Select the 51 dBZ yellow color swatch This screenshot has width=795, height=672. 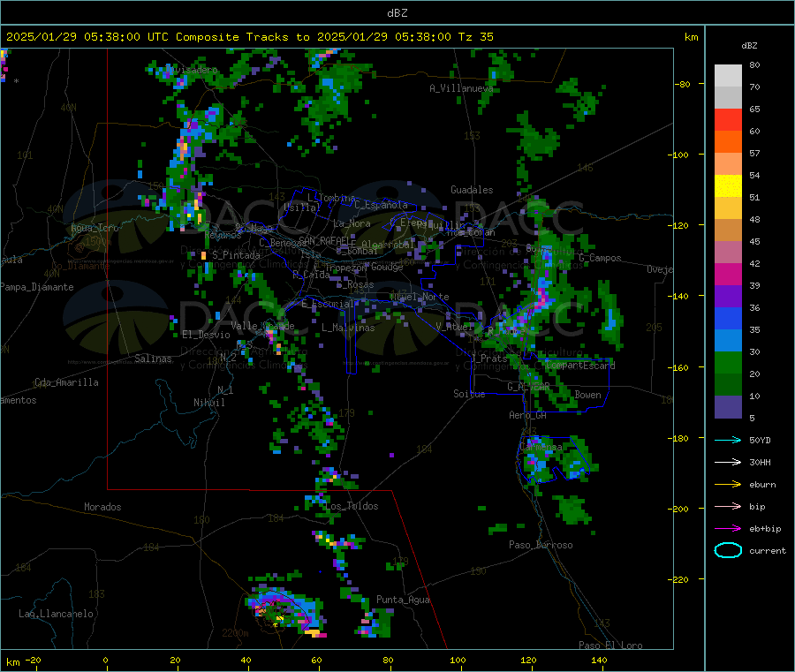(x=728, y=186)
